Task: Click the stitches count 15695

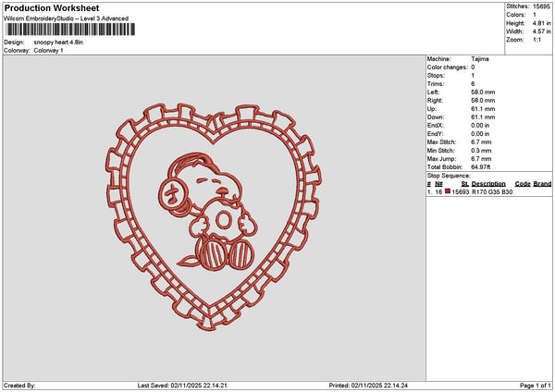Action: pyautogui.click(x=541, y=6)
